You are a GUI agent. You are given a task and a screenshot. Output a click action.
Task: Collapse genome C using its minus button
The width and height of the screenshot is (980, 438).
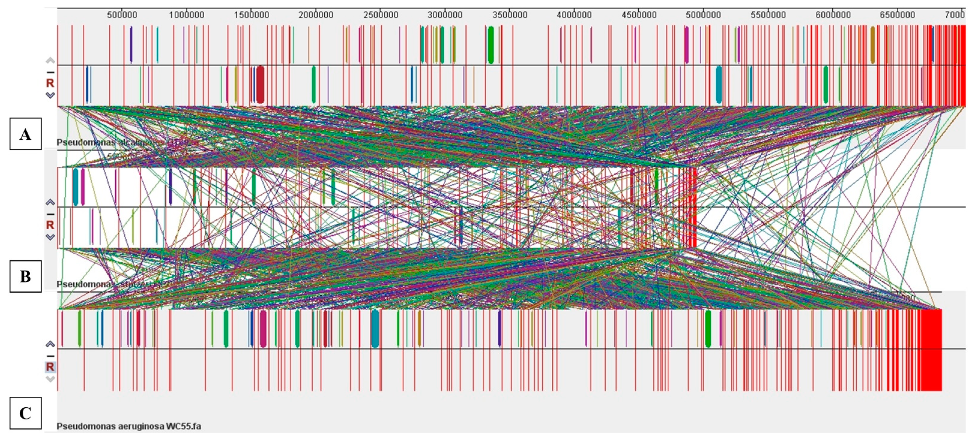(50, 356)
